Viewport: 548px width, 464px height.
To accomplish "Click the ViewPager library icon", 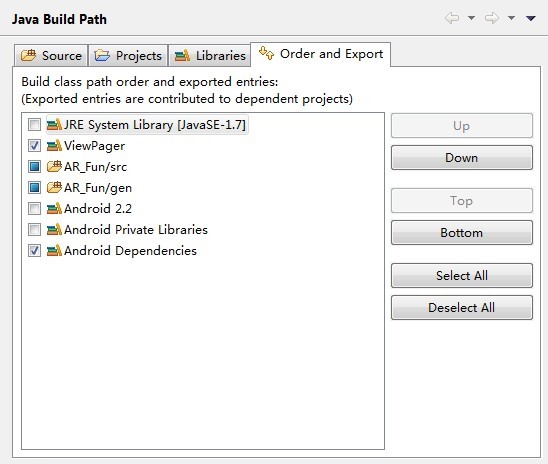I will coord(54,145).
